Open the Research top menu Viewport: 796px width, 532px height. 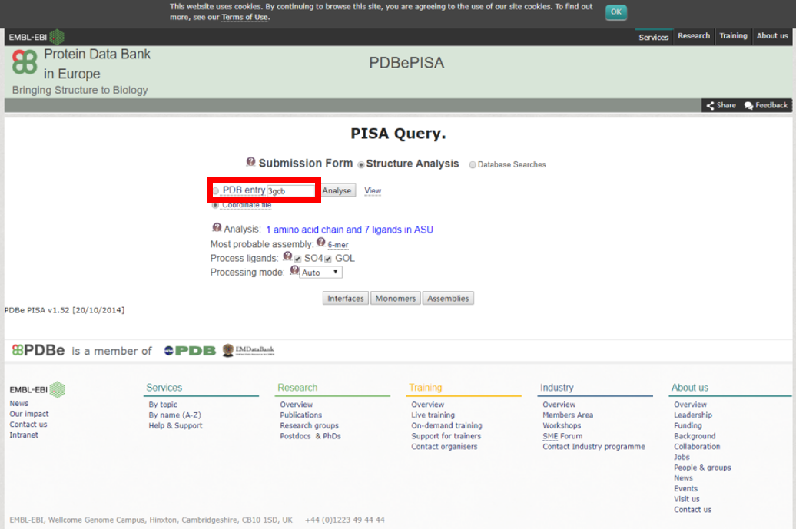(694, 36)
